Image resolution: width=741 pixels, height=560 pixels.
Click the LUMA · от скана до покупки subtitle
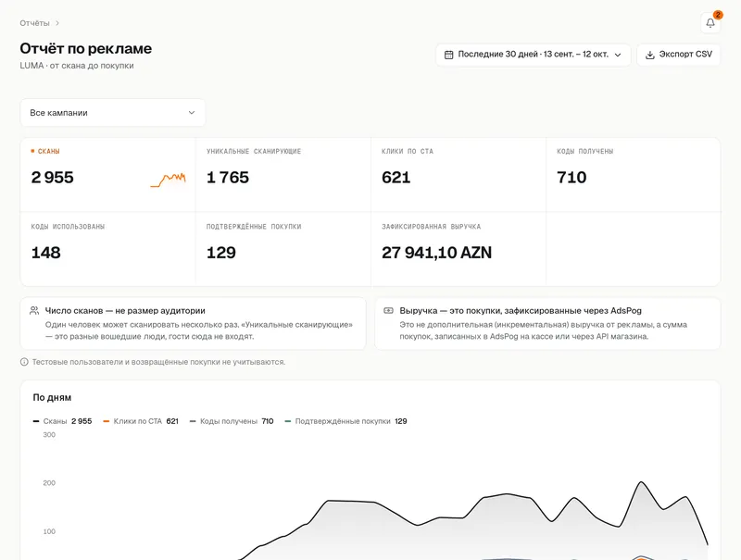coord(77,66)
